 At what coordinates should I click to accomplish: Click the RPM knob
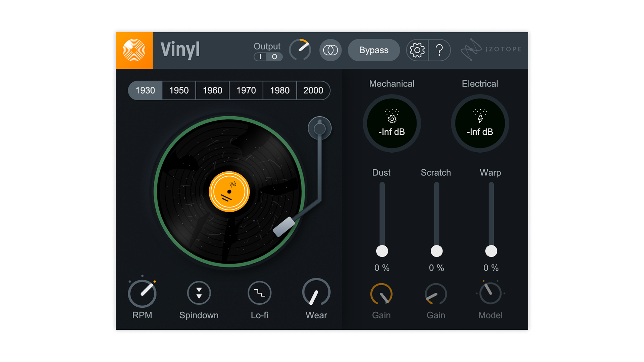tap(142, 294)
